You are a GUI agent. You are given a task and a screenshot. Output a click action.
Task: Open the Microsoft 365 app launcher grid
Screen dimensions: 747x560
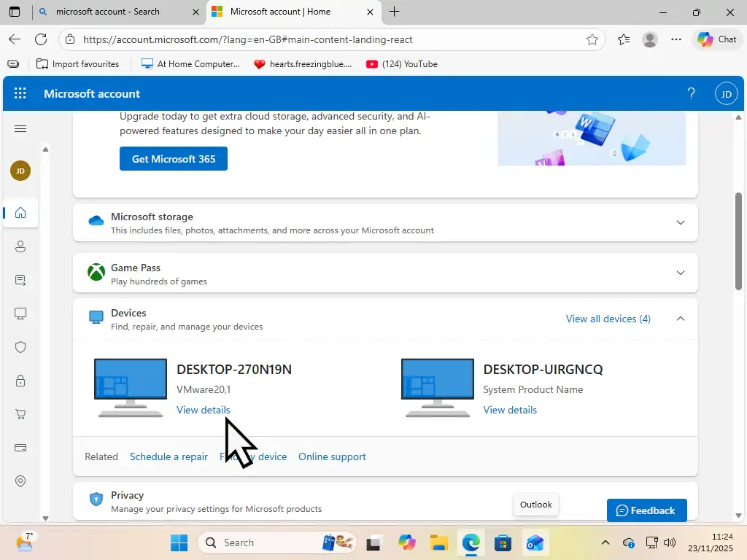[x=20, y=93]
